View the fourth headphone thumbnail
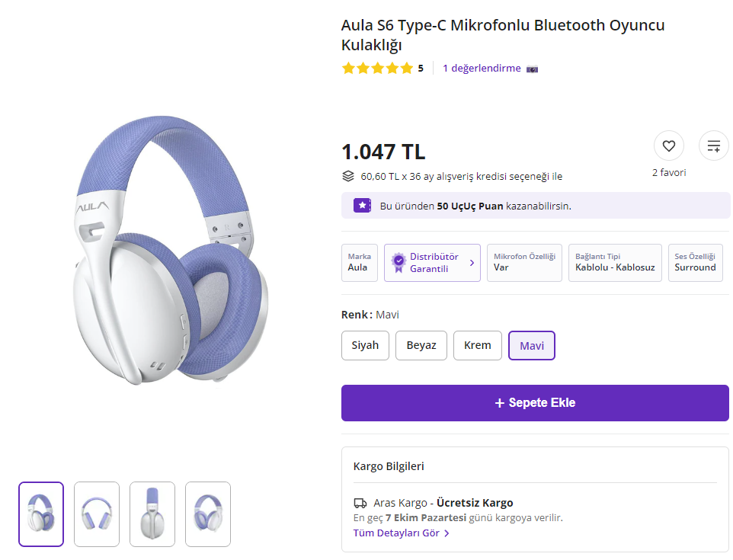 (x=208, y=514)
